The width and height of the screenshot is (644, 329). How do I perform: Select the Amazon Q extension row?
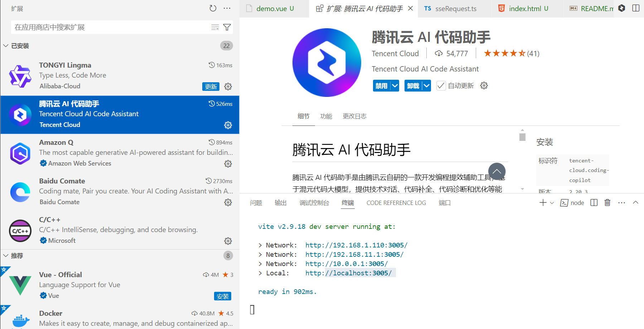click(x=120, y=153)
